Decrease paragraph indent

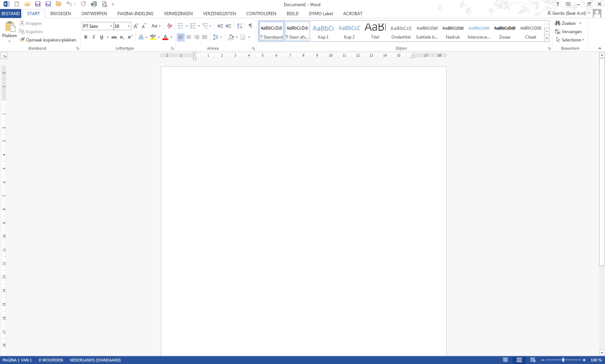pyautogui.click(x=220, y=26)
